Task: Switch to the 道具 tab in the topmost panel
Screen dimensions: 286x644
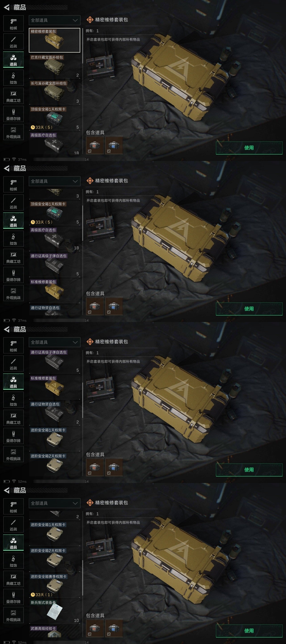Action: click(13, 60)
